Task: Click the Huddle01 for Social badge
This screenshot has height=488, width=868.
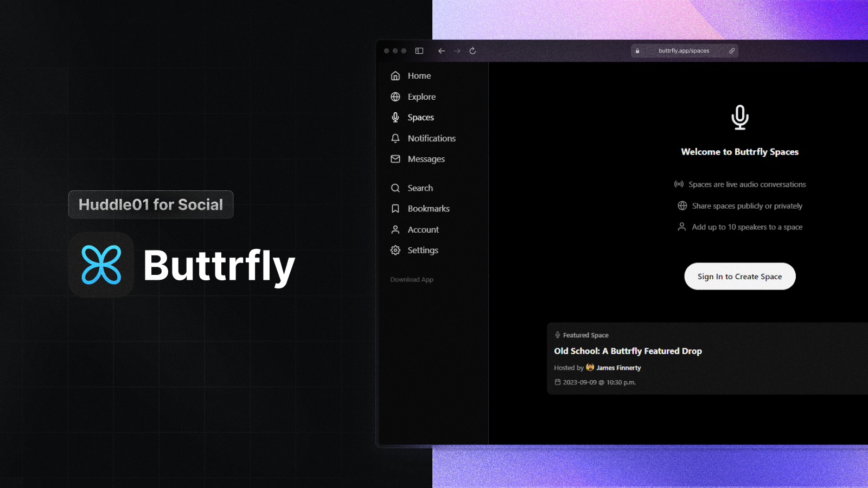Action: (x=151, y=204)
